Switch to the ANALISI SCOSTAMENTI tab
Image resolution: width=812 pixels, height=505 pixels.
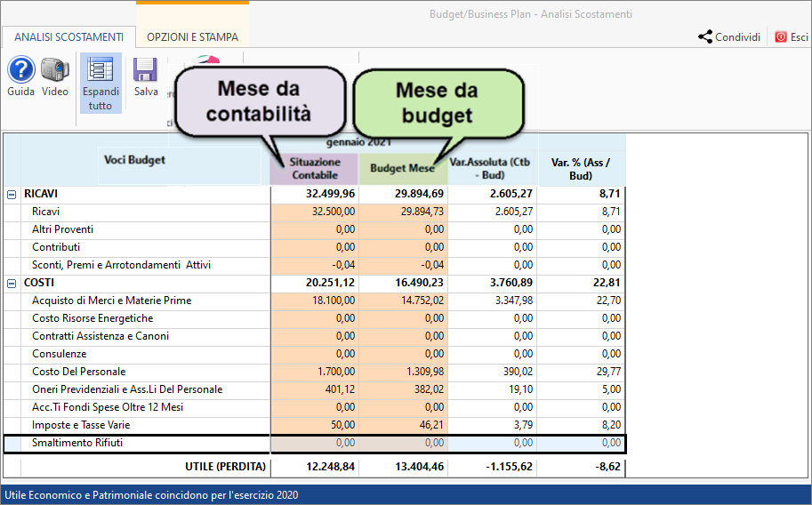click(68, 37)
